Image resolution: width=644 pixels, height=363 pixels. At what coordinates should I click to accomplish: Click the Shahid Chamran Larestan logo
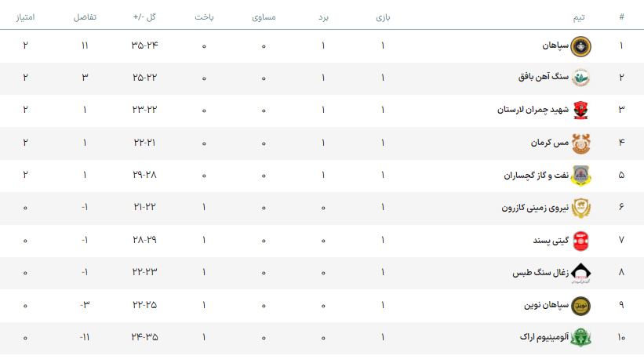[x=580, y=111]
